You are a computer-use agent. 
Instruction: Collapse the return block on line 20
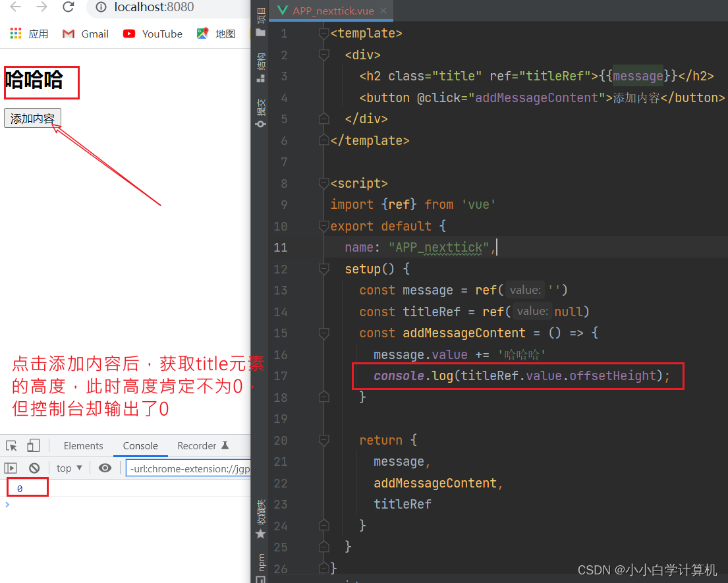[x=324, y=440]
